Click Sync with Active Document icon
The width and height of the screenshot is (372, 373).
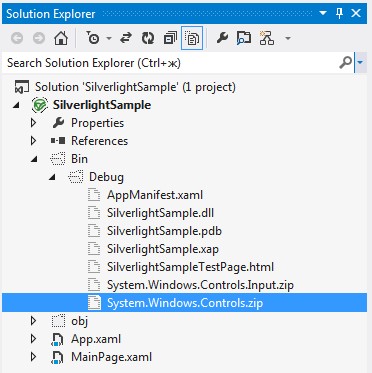126,38
